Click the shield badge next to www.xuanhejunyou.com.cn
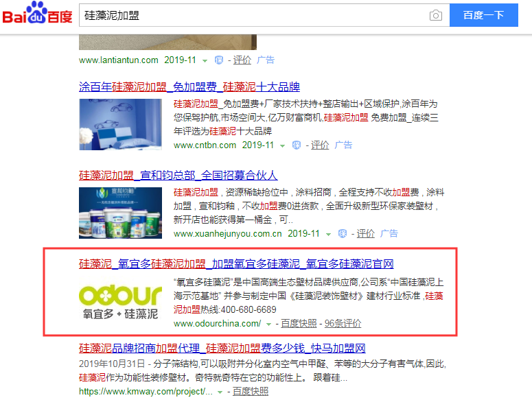 click(x=343, y=234)
